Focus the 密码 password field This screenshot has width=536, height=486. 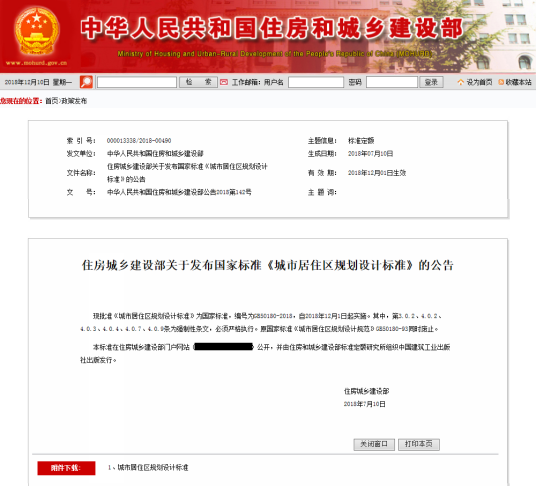(x=392, y=82)
